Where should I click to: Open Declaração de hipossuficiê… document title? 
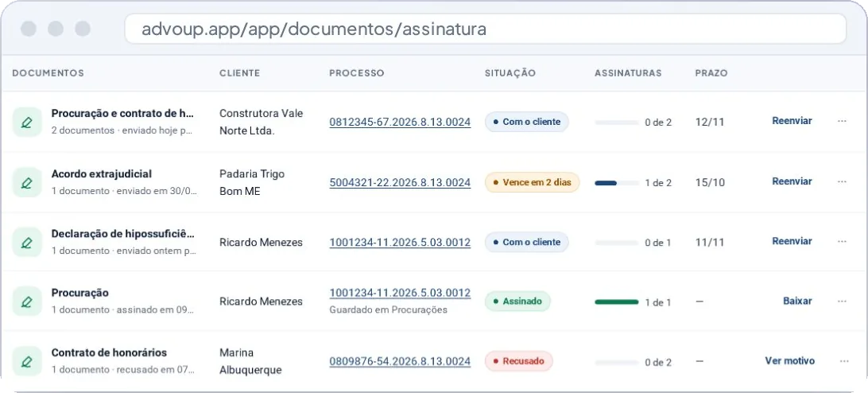pyautogui.click(x=123, y=233)
